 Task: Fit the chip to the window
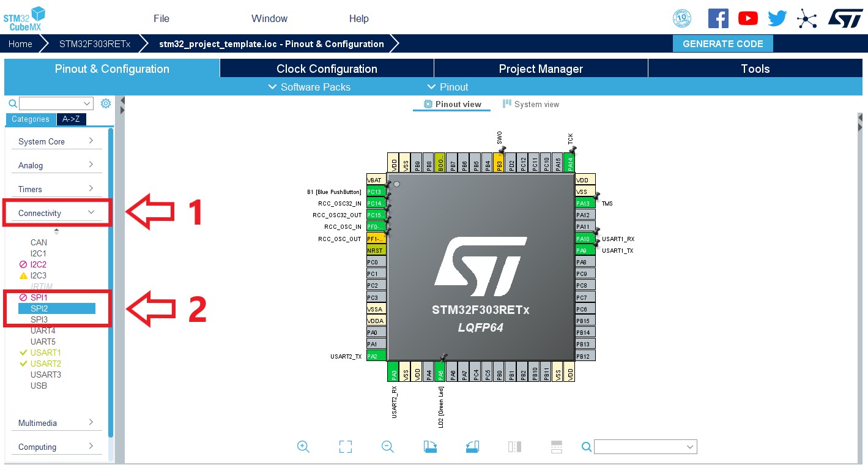pos(346,447)
